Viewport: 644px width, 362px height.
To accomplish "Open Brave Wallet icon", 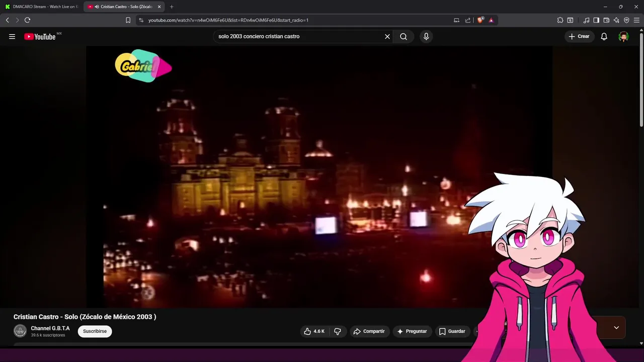I will coord(606,20).
